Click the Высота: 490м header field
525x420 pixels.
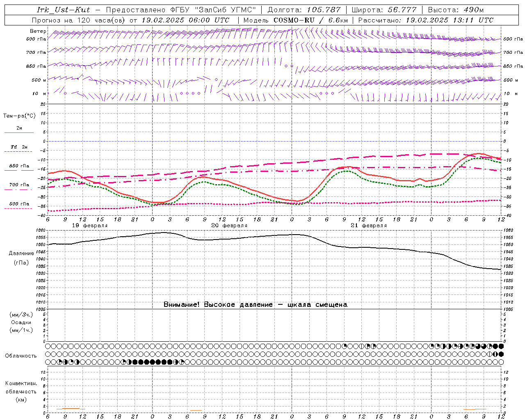click(x=456, y=10)
